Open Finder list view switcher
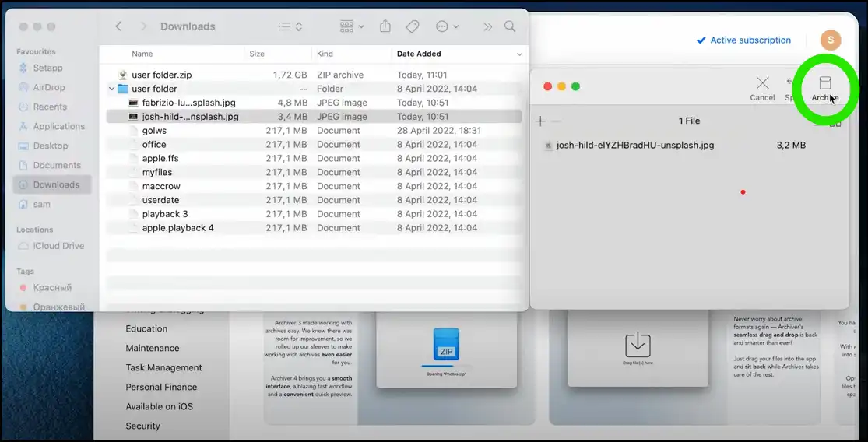Screen dimensions: 868x442 pyautogui.click(x=290, y=26)
